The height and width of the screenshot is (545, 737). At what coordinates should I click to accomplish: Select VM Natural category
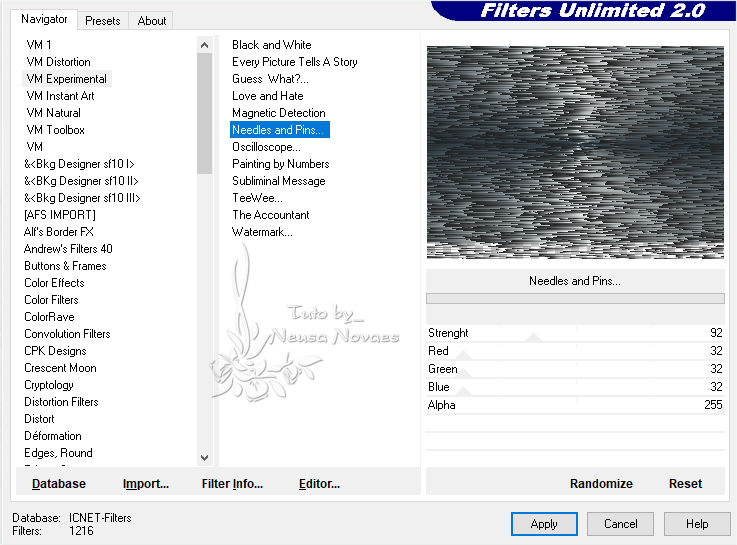[x=54, y=113]
